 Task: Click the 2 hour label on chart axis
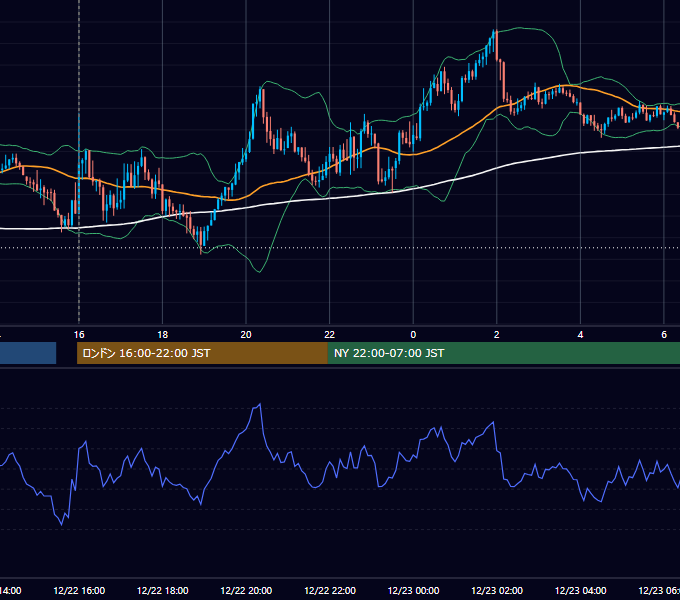[497, 335]
